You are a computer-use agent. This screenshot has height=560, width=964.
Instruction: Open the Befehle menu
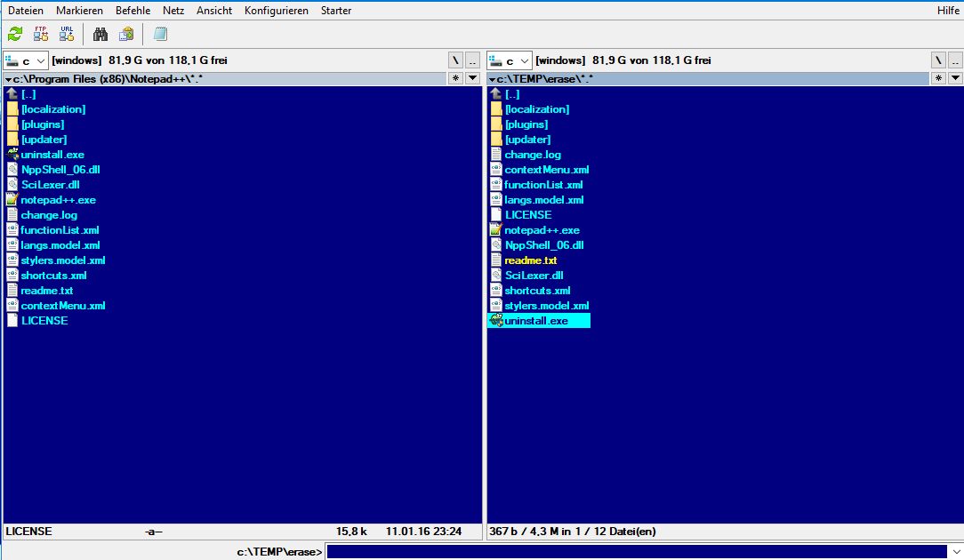tap(133, 11)
